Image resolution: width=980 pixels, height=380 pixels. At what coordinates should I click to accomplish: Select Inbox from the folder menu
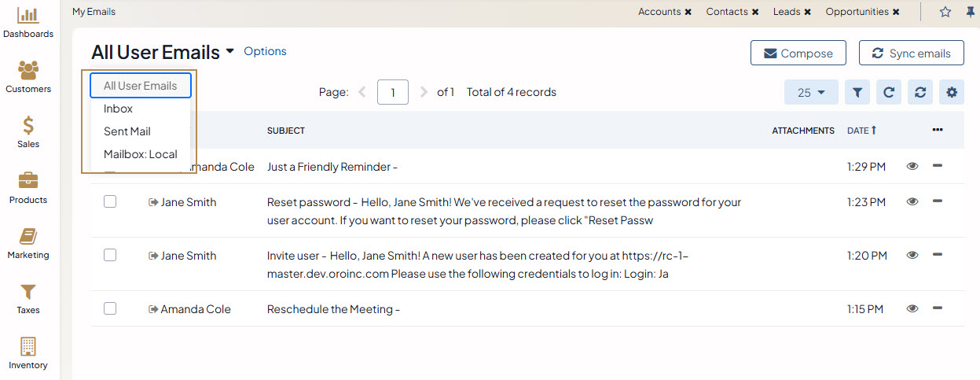[x=118, y=109]
